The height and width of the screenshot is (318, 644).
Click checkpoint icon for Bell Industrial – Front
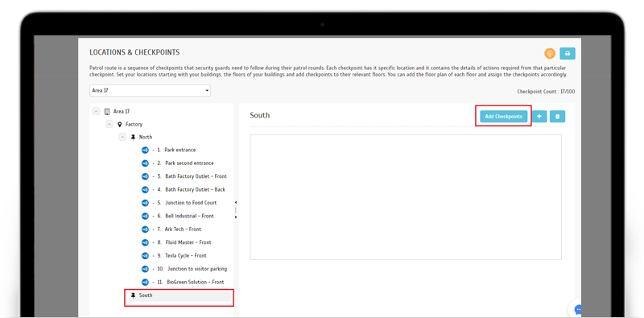pos(145,216)
